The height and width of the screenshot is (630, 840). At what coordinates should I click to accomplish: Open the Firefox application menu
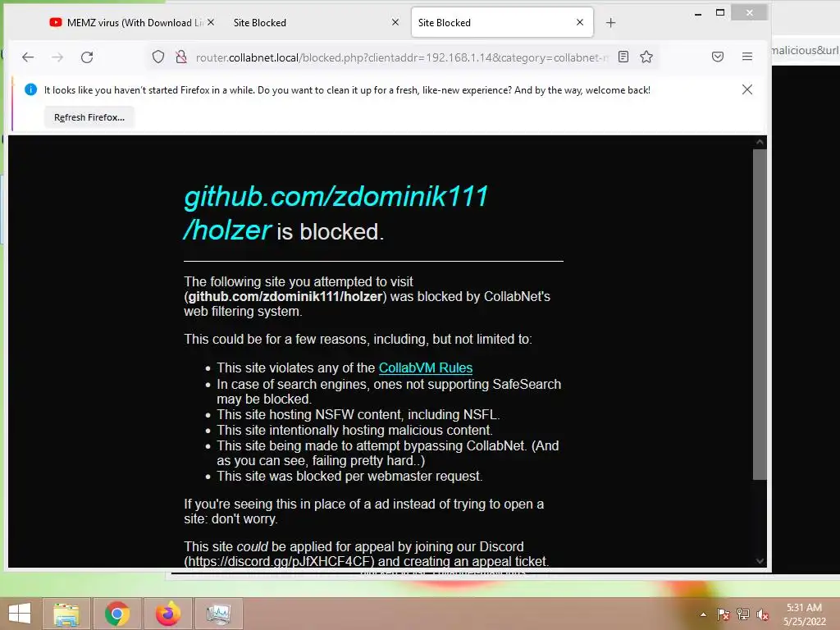click(x=747, y=57)
